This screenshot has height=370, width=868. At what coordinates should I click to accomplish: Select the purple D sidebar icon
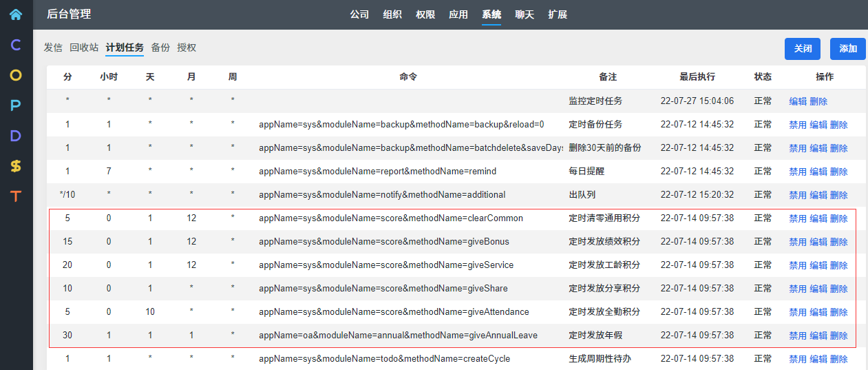click(15, 136)
